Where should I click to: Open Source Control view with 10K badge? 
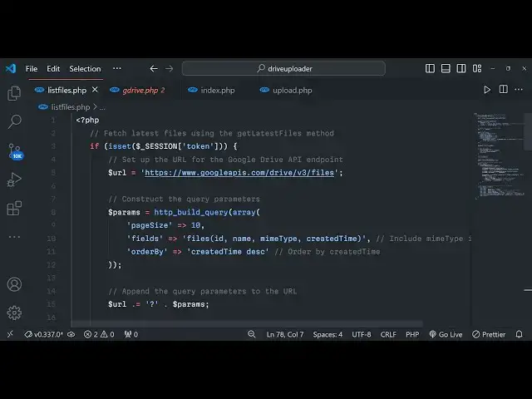click(15, 151)
